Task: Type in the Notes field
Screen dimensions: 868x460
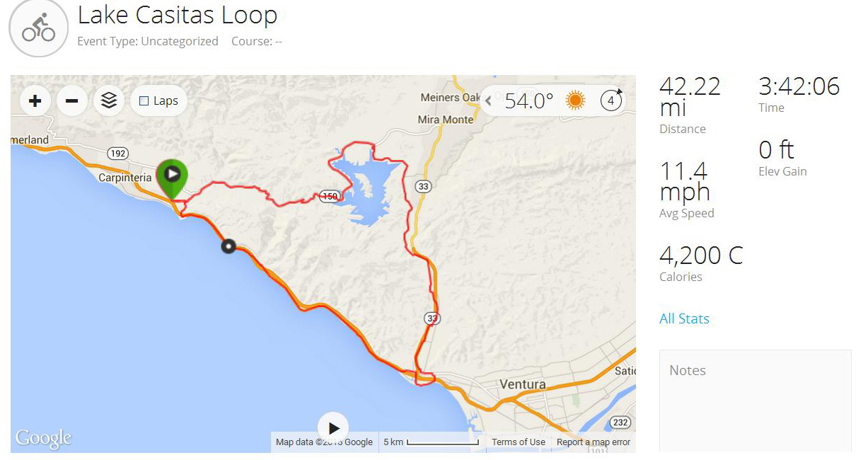Action: point(755,403)
